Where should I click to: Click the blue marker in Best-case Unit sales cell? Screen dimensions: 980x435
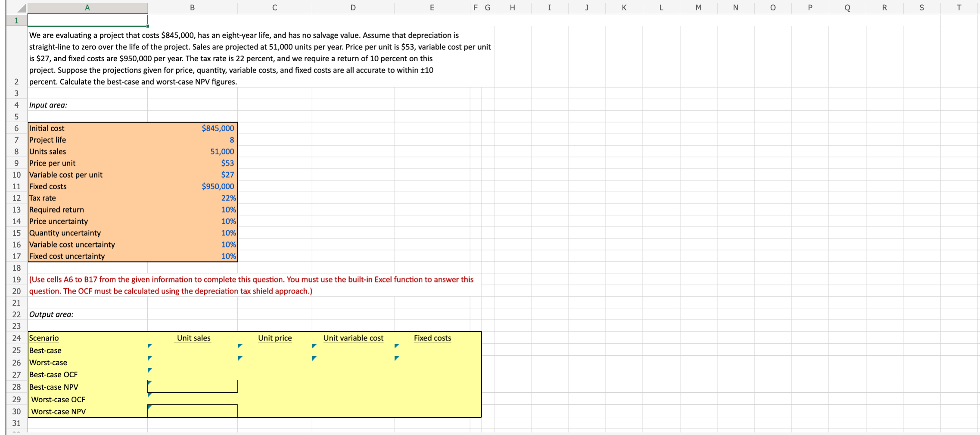[x=149, y=345]
